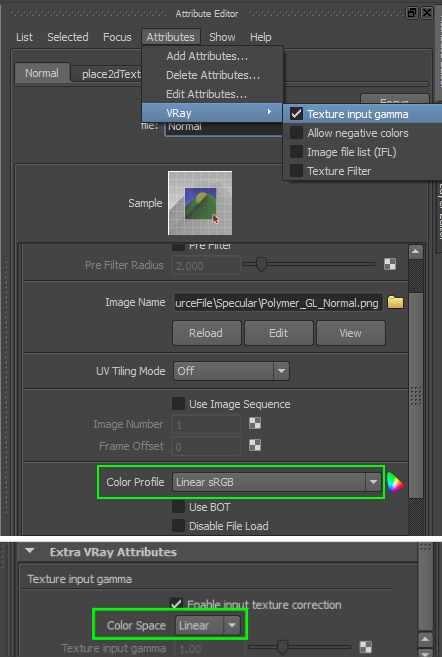Switch to the place2dTexture tab
This screenshot has height=658, width=442.
click(x=111, y=74)
